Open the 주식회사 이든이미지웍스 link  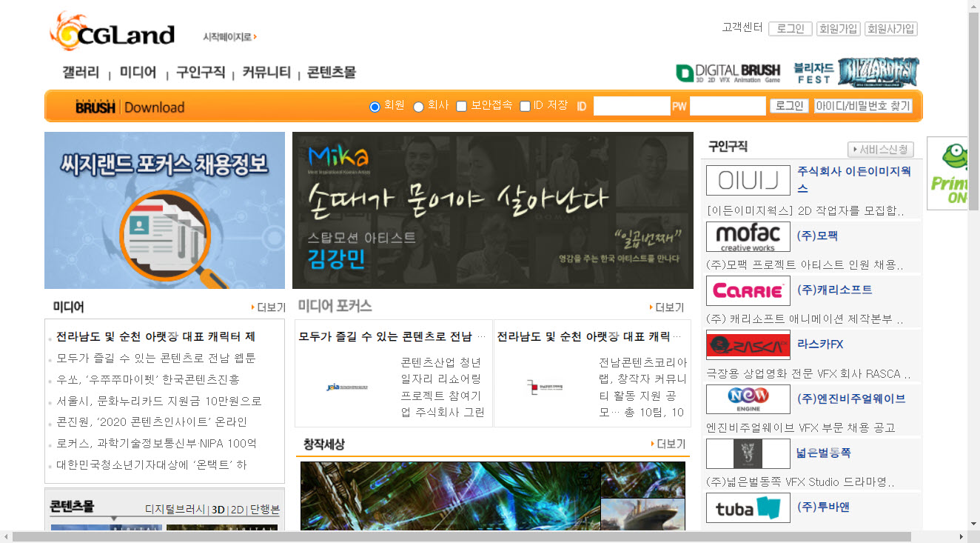coord(854,179)
